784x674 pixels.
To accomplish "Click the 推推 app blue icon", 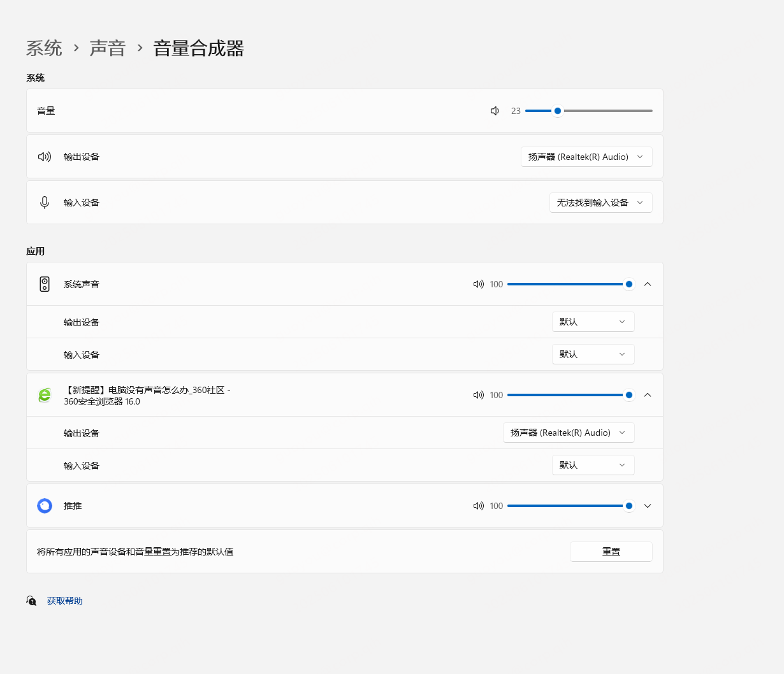I will [45, 506].
